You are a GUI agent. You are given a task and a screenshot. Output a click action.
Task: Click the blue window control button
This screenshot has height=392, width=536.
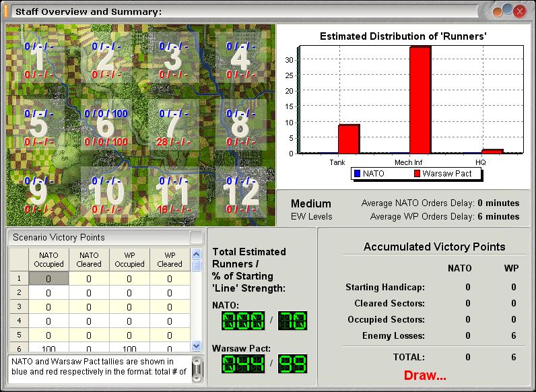click(x=508, y=9)
